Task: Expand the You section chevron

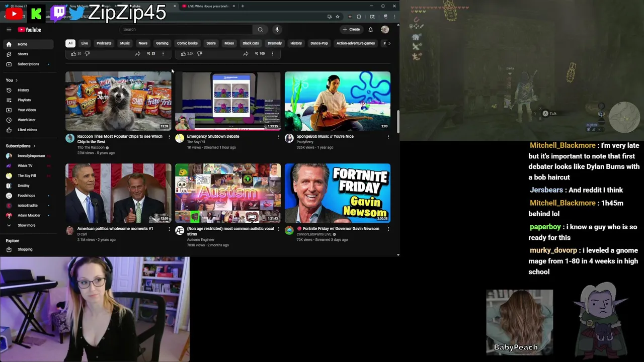Action: coord(16,80)
